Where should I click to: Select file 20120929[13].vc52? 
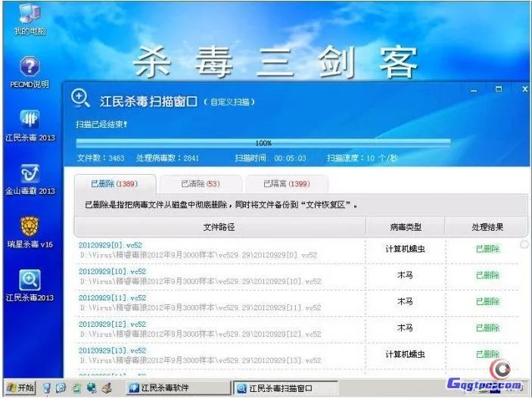[112, 350]
